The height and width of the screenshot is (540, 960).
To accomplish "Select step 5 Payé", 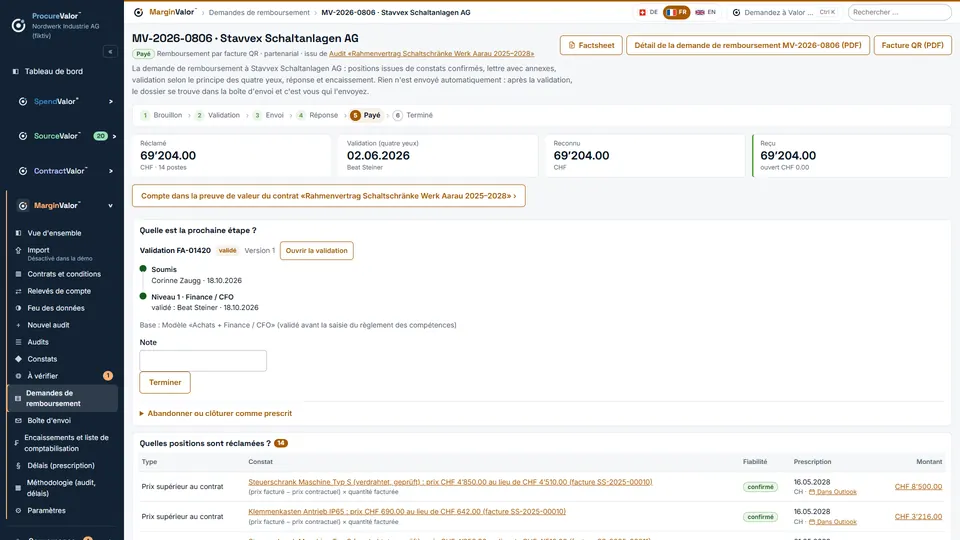I will (366, 115).
